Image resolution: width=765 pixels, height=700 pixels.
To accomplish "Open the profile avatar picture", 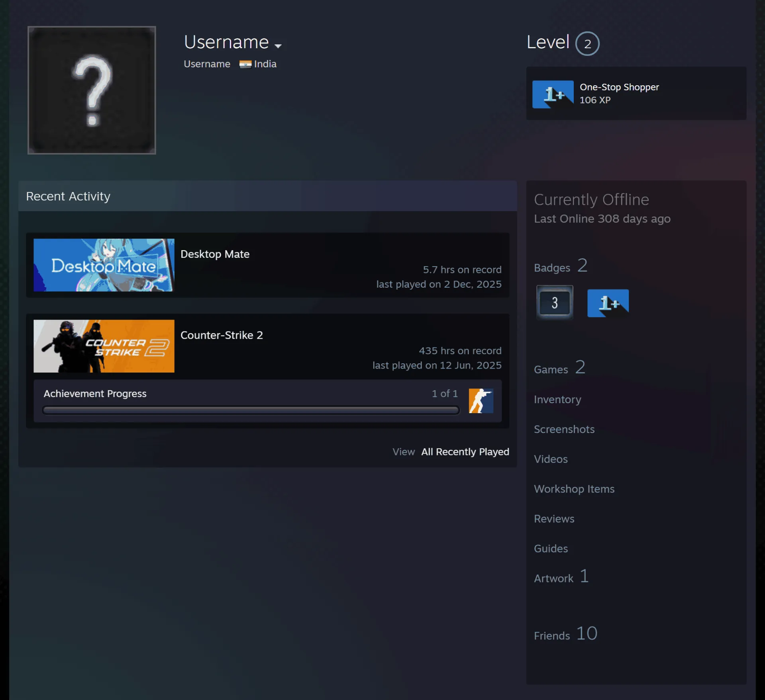I will [92, 90].
